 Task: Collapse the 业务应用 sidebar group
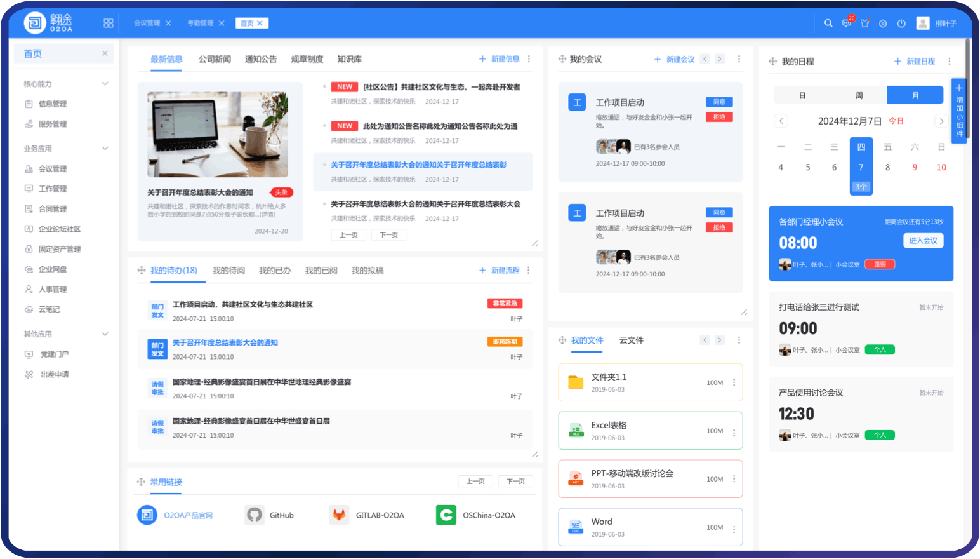coord(105,149)
